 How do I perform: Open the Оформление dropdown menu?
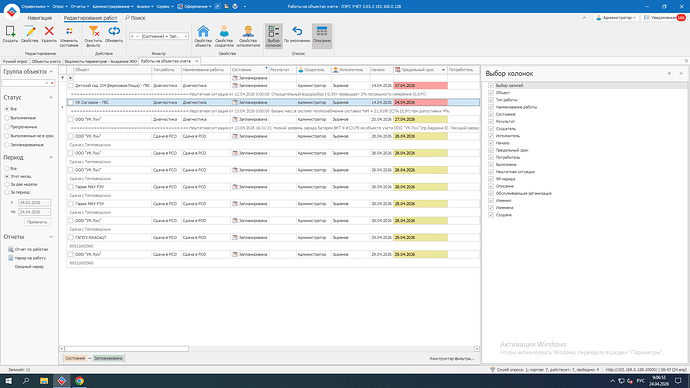click(x=195, y=7)
